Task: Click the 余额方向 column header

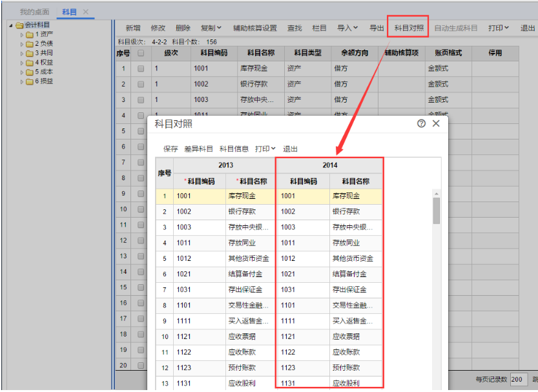Action: 355,53
